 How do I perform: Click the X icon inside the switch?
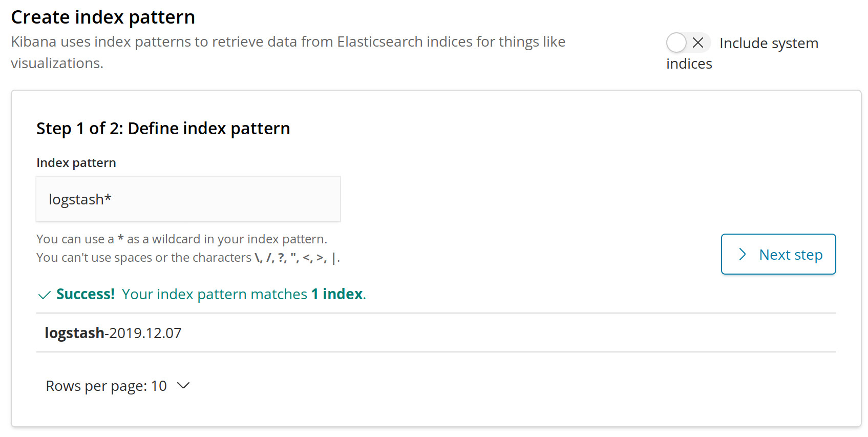click(698, 43)
